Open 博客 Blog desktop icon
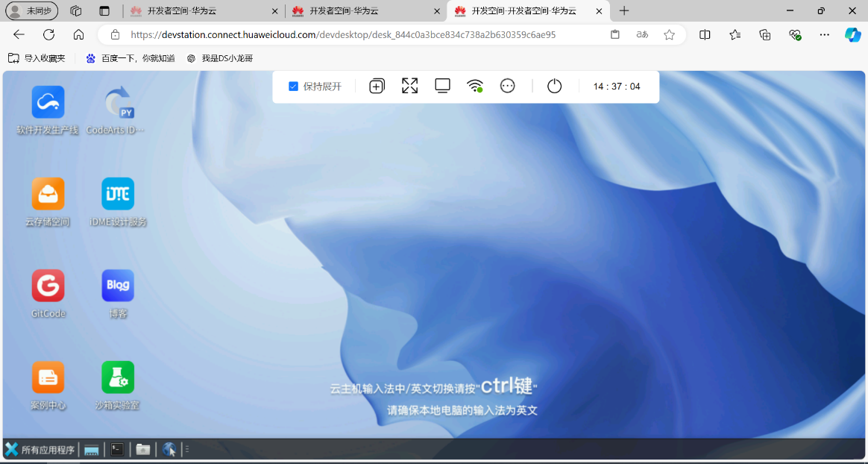The image size is (868, 464). point(117,294)
